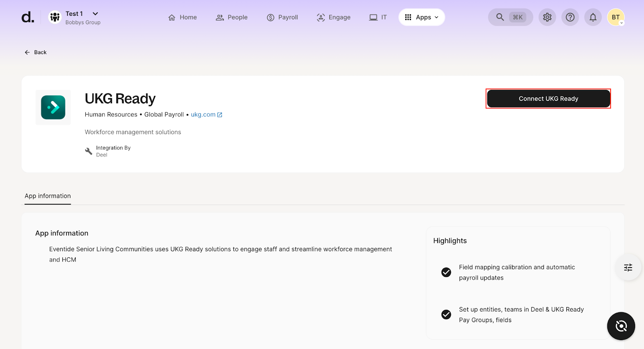Open the Payroll menu
Viewport: 644px width, 349px height.
[x=282, y=17]
